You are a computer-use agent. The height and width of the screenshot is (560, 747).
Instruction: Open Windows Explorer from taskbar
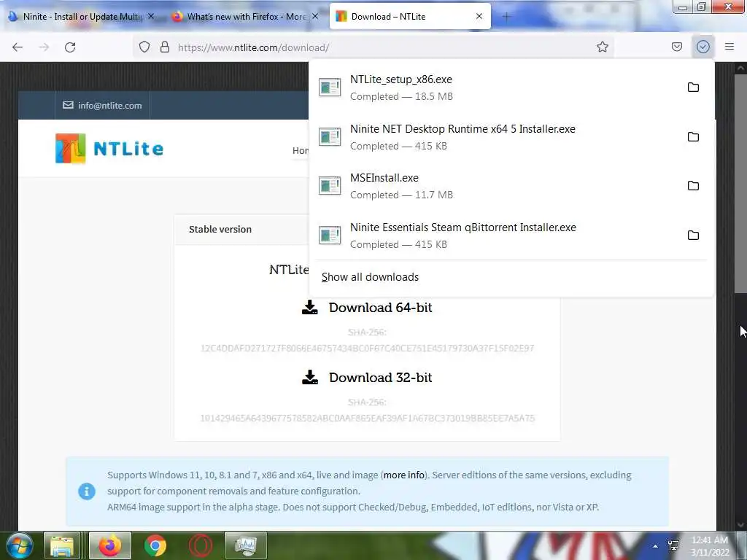[x=62, y=545]
